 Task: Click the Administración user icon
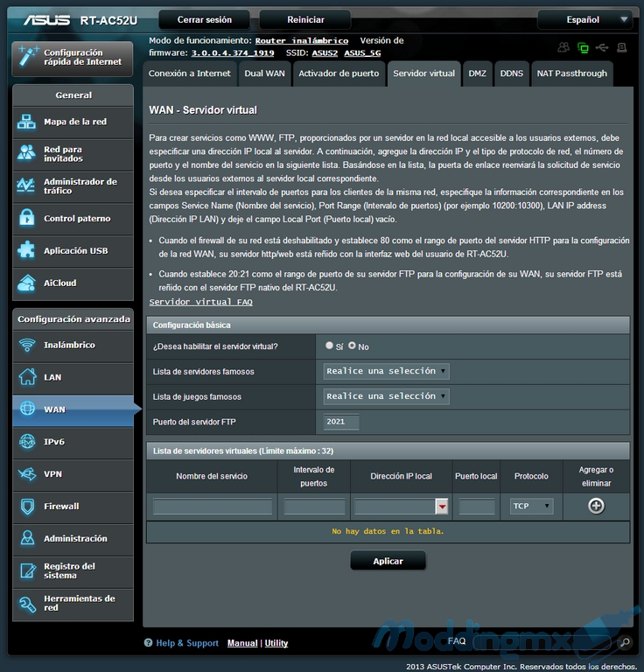tap(27, 538)
